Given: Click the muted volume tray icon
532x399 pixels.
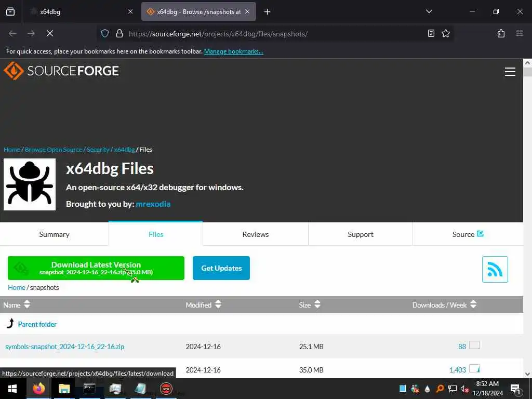Looking at the screenshot, I should tap(464, 389).
